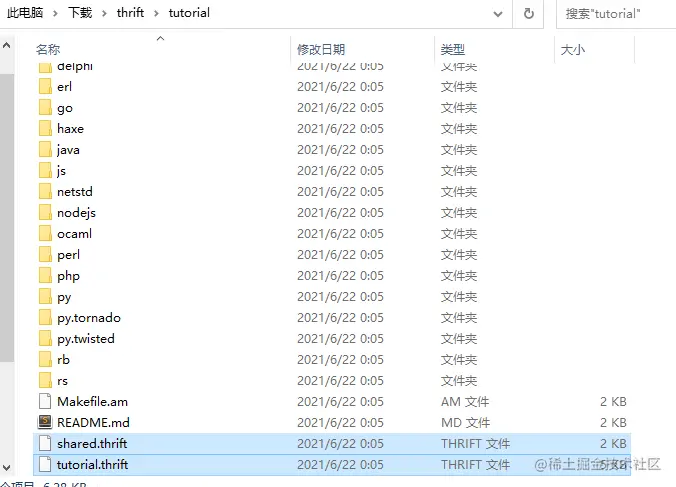Click the search tutorial input box
Image resolution: width=676 pixels, height=487 pixels.
617,14
